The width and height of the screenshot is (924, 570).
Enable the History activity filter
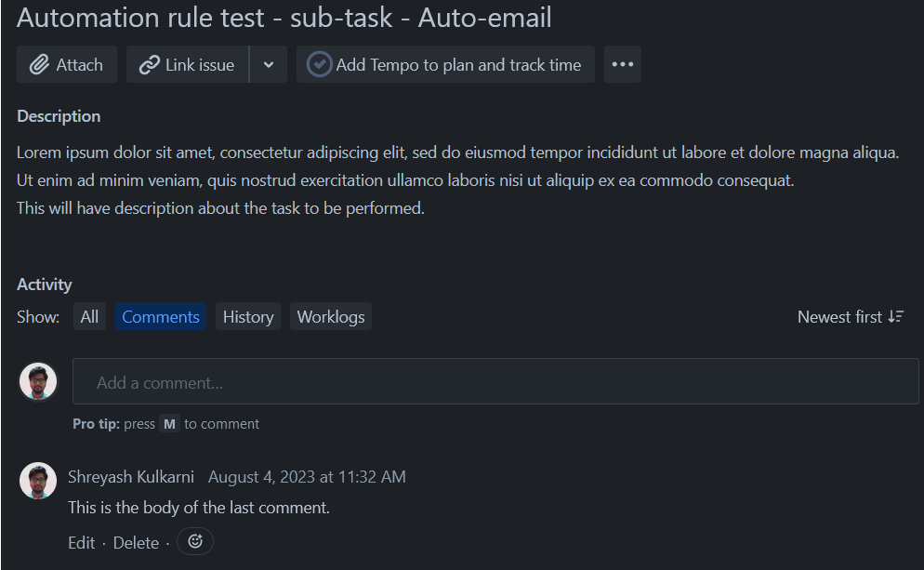(x=247, y=316)
